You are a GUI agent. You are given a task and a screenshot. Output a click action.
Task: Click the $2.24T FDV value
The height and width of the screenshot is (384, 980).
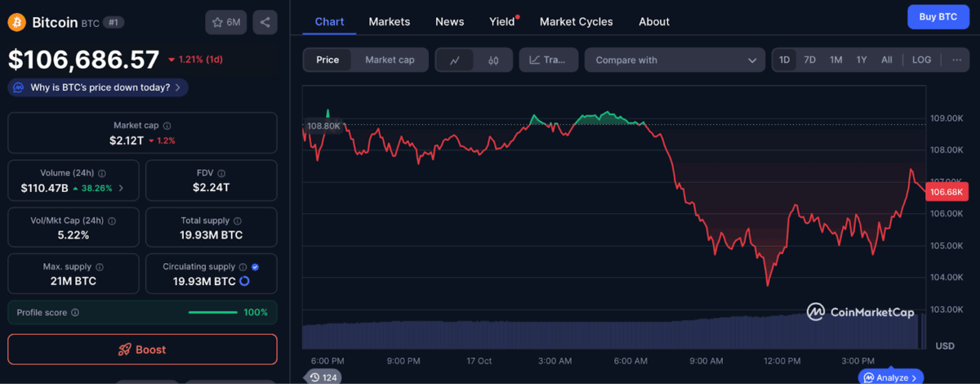pyautogui.click(x=211, y=188)
